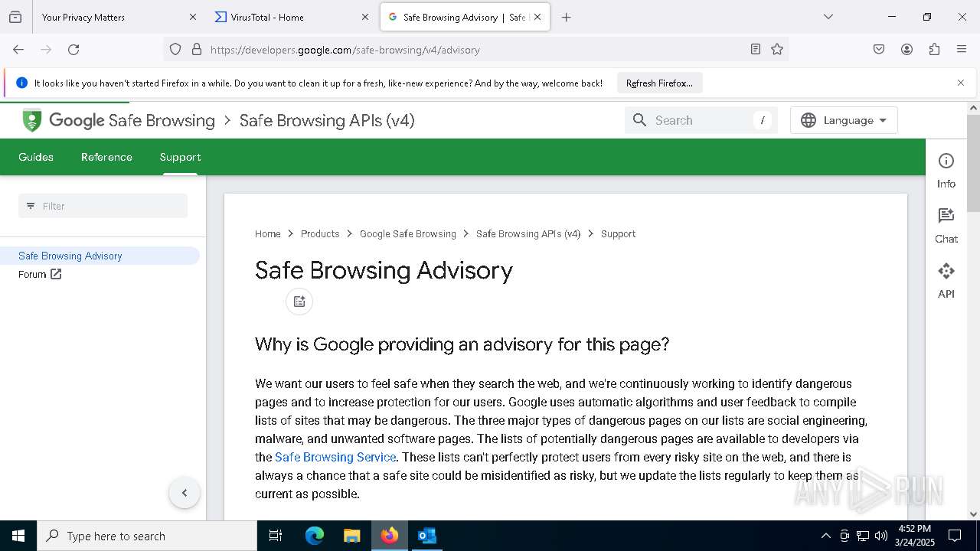Close the Your Privacy Matters tab
The height and width of the screenshot is (551, 980).
[193, 17]
